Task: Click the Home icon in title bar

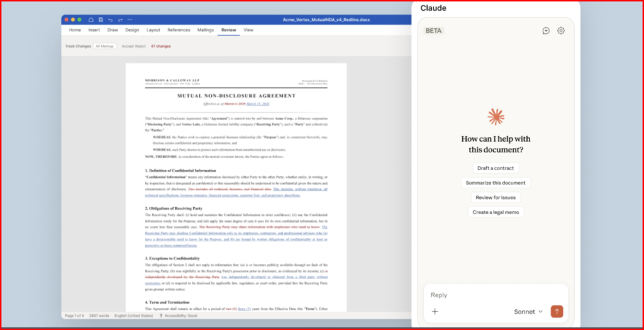Action: pyautogui.click(x=91, y=20)
